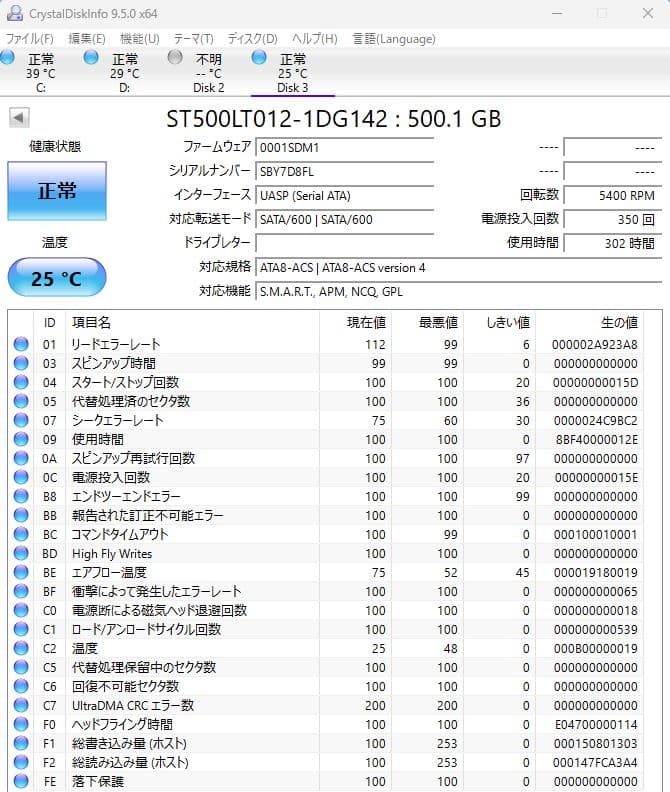Click status orb for 01 リードエラーレート

[21, 344]
